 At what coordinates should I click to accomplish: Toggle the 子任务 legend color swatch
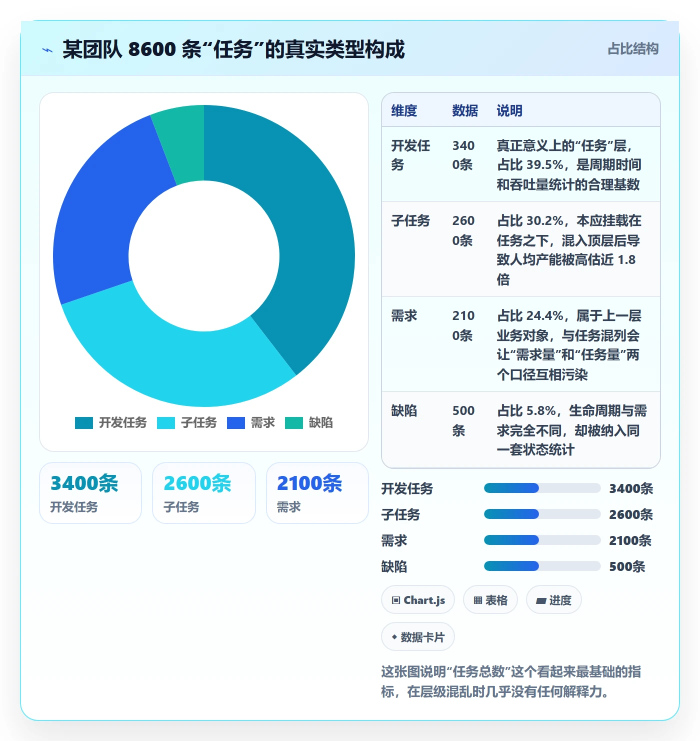click(x=166, y=423)
